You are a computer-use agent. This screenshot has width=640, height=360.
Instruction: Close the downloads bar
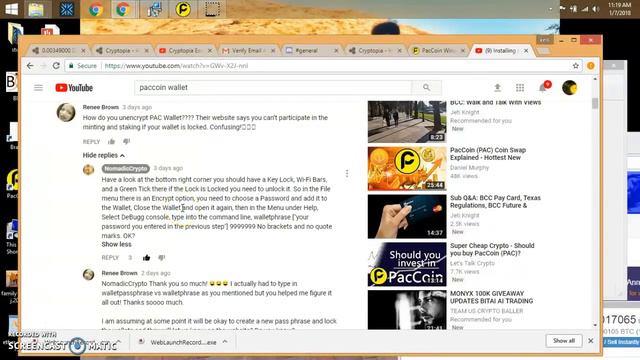pyautogui.click(x=591, y=340)
